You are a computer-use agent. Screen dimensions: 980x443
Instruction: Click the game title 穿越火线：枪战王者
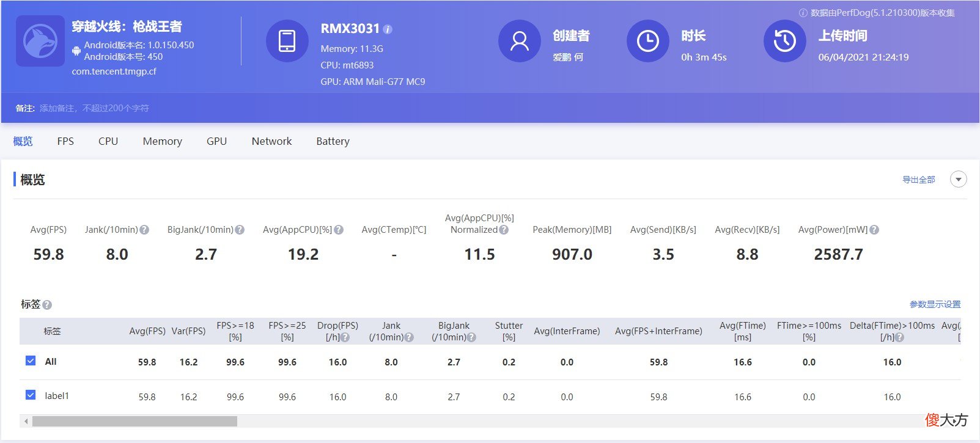click(127, 26)
